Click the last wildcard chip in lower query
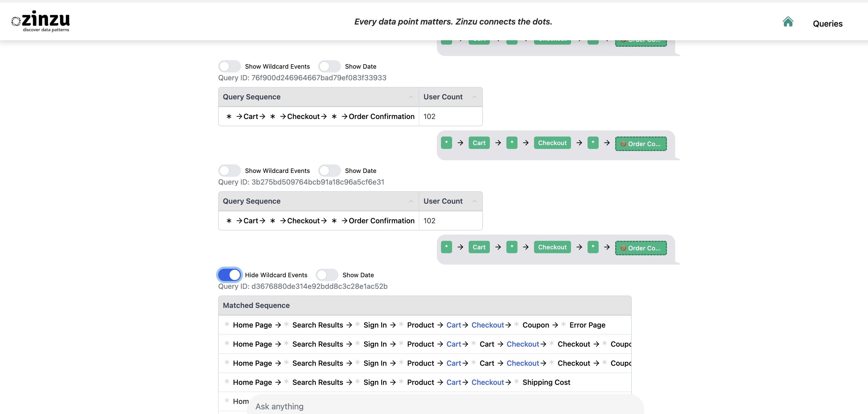 593,247
